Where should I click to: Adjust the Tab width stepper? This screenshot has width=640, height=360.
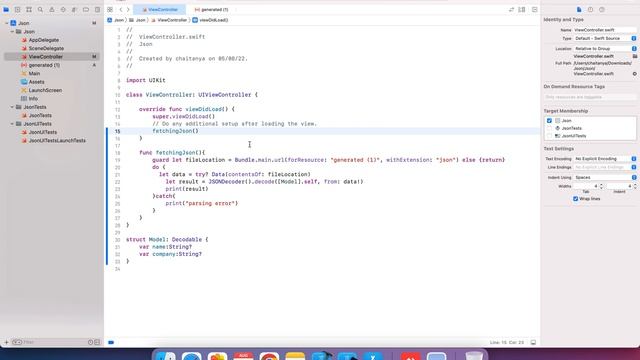[601, 186]
